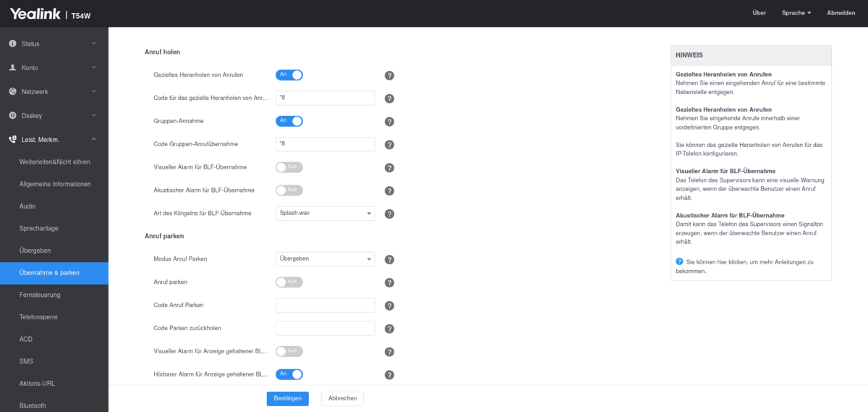The height and width of the screenshot is (412, 868).
Task: Click help icon next to Gezieltes Heranholen von Anrufen
Action: 389,75
